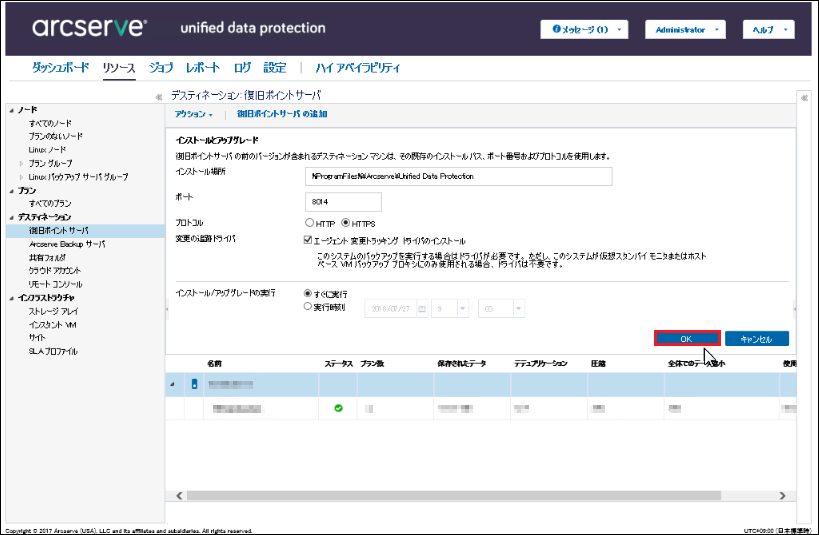Sort by ステータス column header
The image size is (819, 535).
(x=338, y=364)
